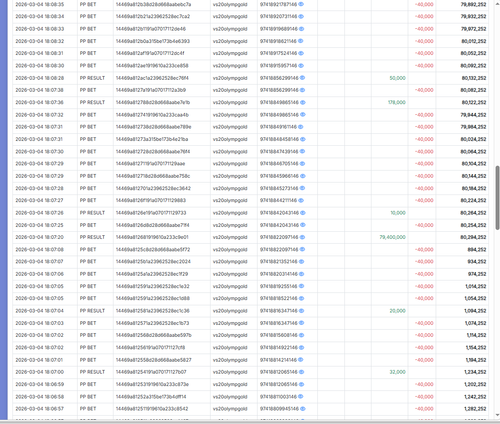Click eye icon in the 18:07:26 result row
The image size is (500, 424).
point(303,213)
